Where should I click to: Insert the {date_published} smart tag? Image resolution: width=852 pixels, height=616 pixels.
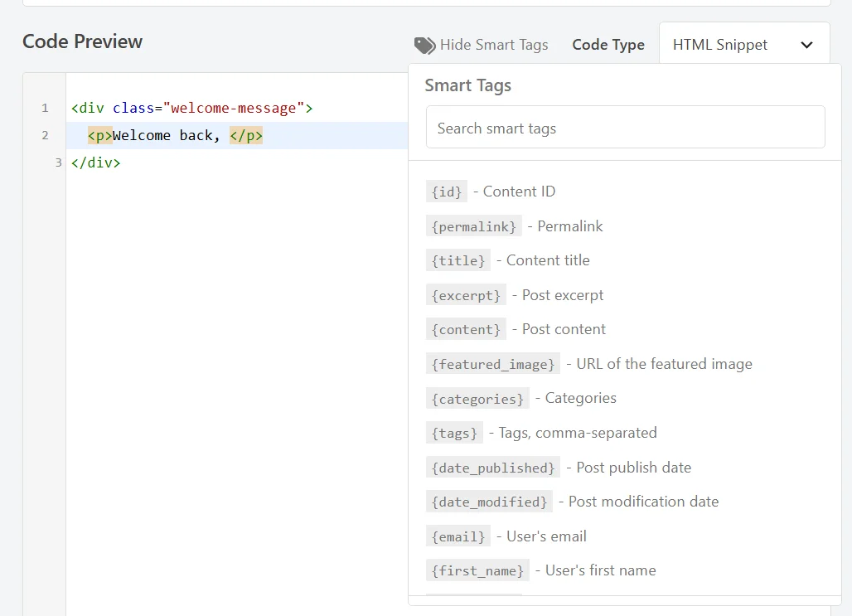pyautogui.click(x=493, y=468)
